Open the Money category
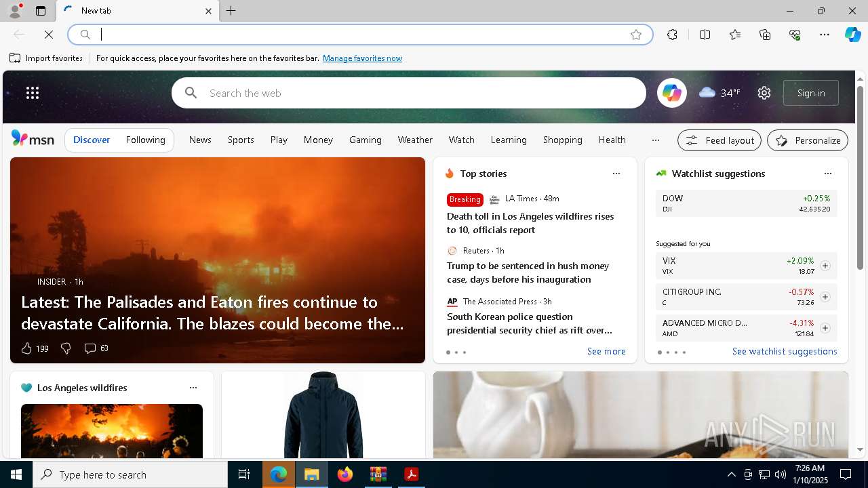The height and width of the screenshot is (488, 868). pyautogui.click(x=318, y=140)
